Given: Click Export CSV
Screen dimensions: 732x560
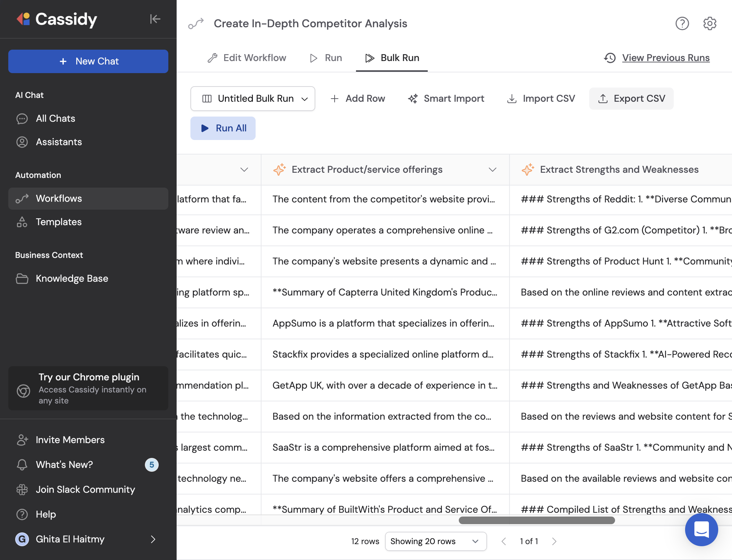Looking at the screenshot, I should tap(631, 99).
